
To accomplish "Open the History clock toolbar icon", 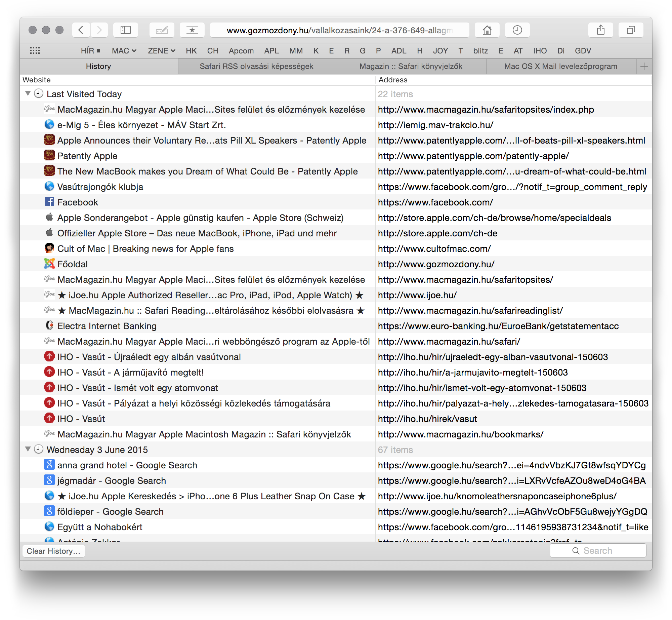I will [517, 30].
